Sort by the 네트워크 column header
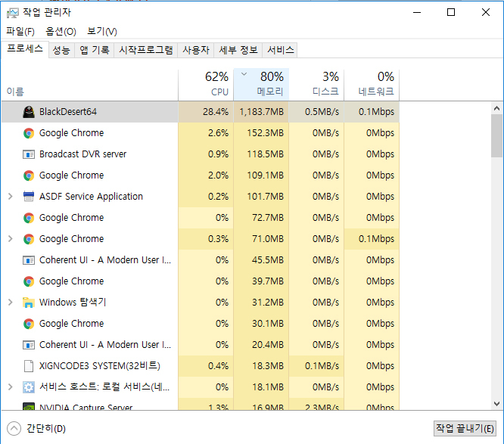504x444 pixels. tap(372, 85)
